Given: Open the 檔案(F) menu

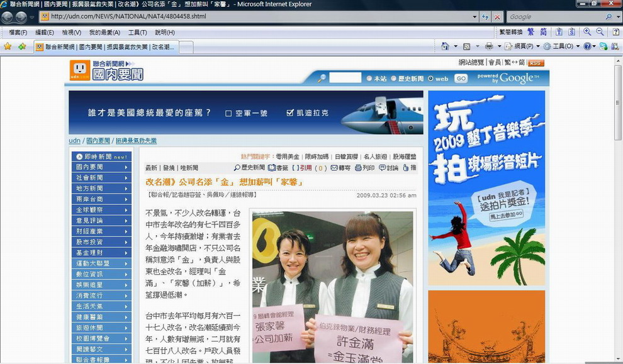Looking at the screenshot, I should [18, 33].
